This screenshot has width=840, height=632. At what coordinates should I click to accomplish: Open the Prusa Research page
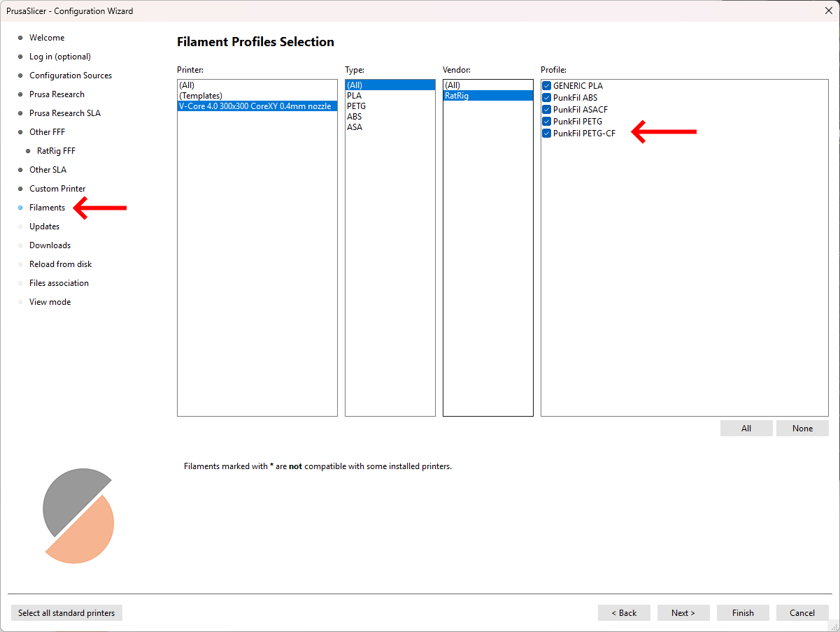57,94
